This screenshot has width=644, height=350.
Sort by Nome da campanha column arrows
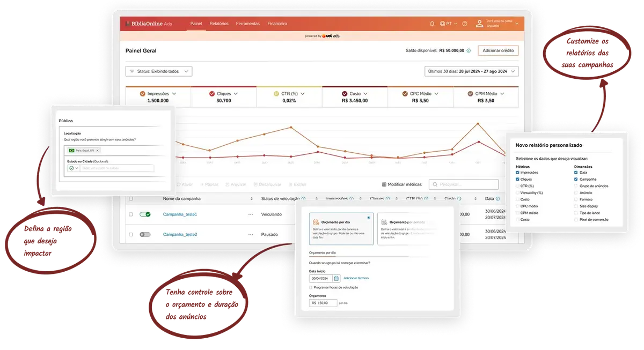point(252,198)
